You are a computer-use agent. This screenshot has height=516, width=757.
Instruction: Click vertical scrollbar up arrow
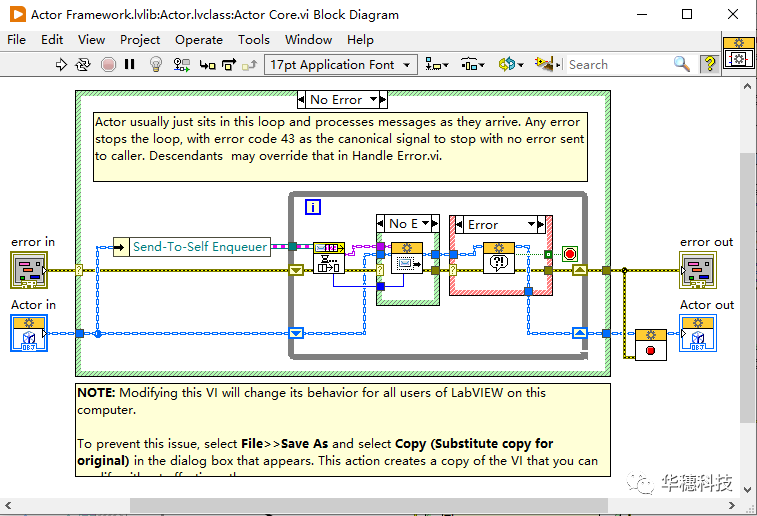[747, 86]
